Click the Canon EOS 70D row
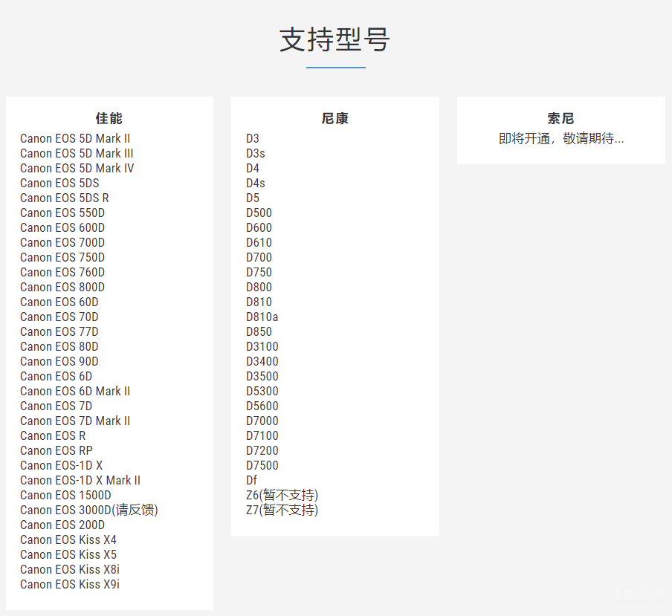672x616 pixels. click(x=59, y=317)
